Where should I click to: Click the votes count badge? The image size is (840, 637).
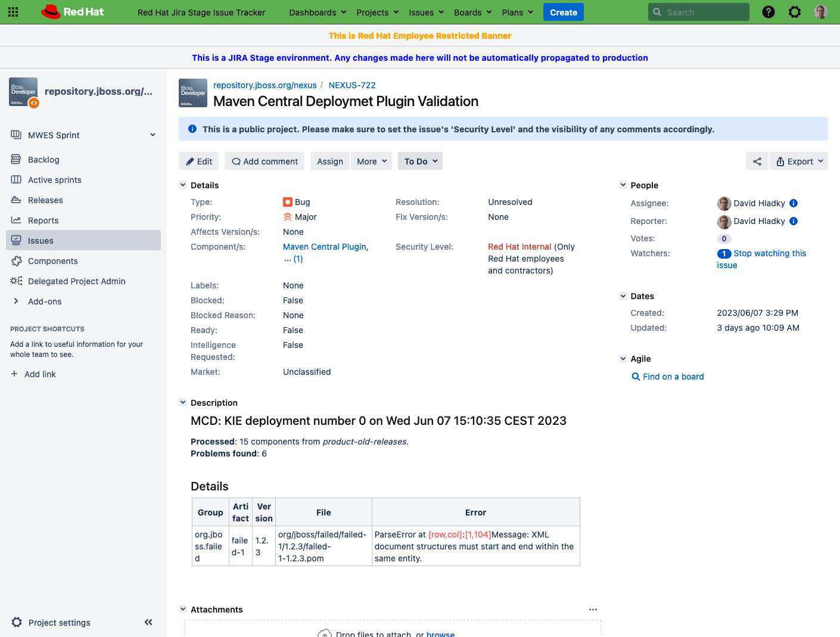coord(724,239)
